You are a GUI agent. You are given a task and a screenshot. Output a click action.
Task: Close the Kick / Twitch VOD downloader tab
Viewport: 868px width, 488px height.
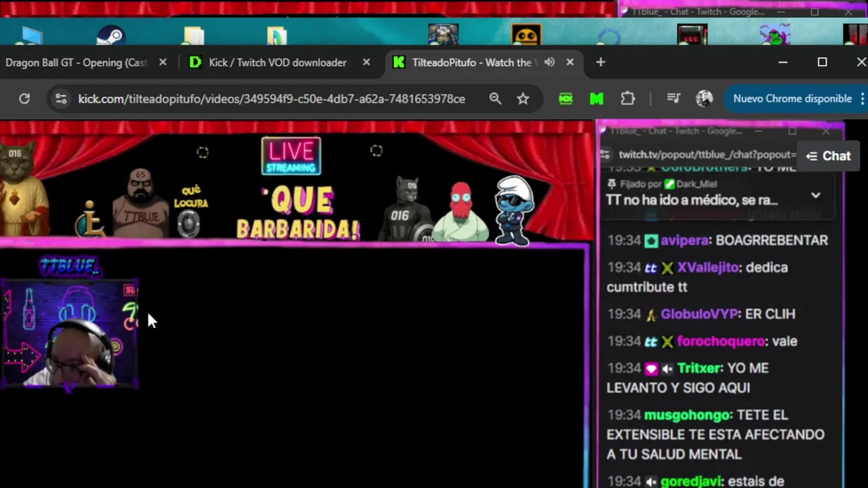tap(366, 62)
